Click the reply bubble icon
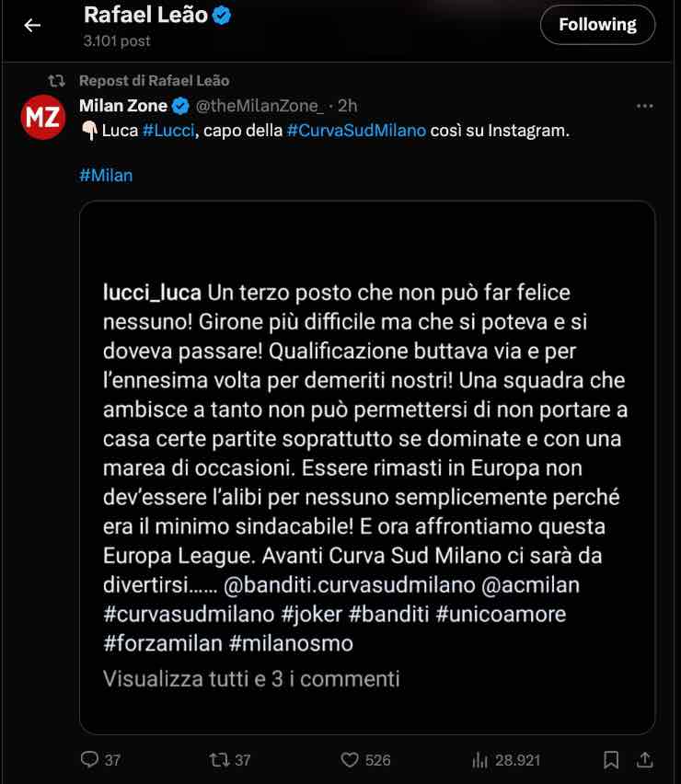The image size is (681, 784). pos(87,760)
